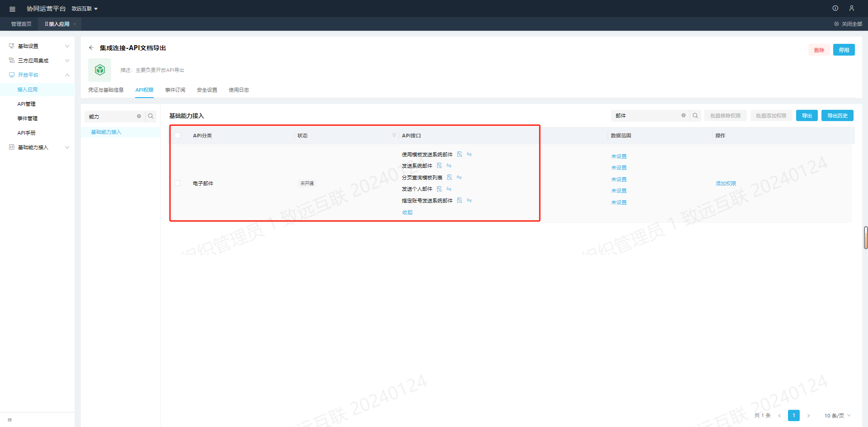Click the swap-arrows icon beside 发送个人邮件
The image size is (868, 427).
pos(449,189)
